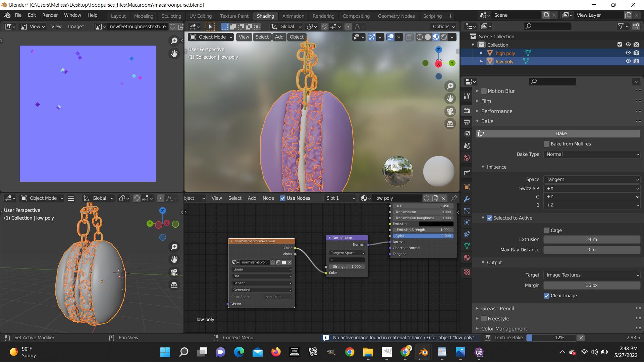Screen dimensions: 644x362
Task: Open Chrome from the taskbar
Action: click(350, 352)
